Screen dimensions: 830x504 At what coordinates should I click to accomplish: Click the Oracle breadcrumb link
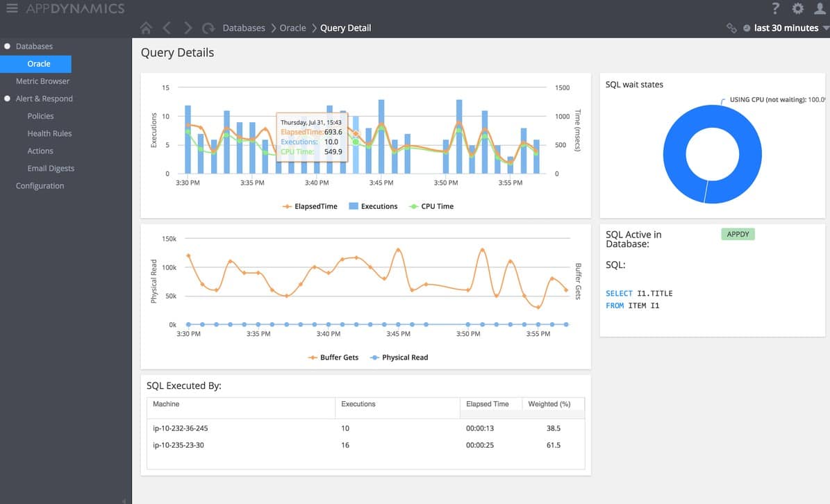(x=292, y=28)
